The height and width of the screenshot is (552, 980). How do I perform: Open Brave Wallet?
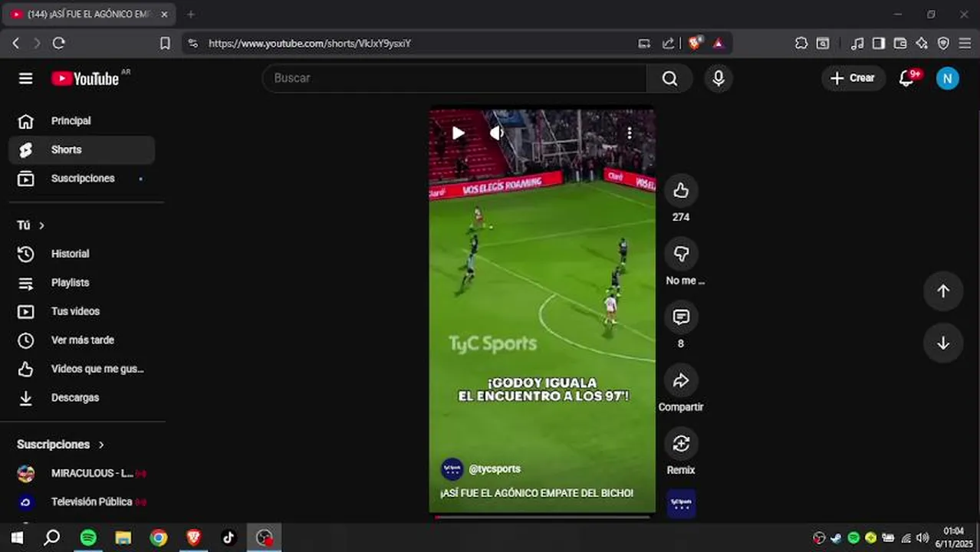pyautogui.click(x=900, y=44)
